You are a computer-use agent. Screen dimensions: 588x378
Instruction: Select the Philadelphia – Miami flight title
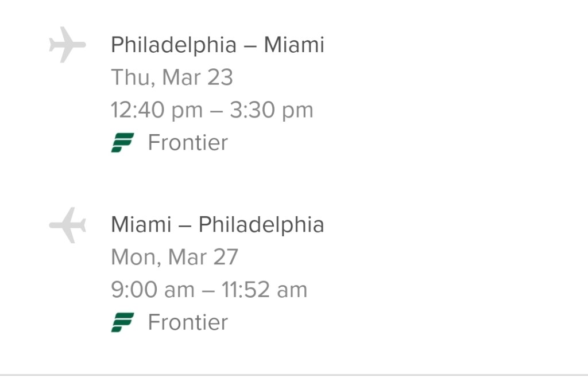click(x=217, y=45)
